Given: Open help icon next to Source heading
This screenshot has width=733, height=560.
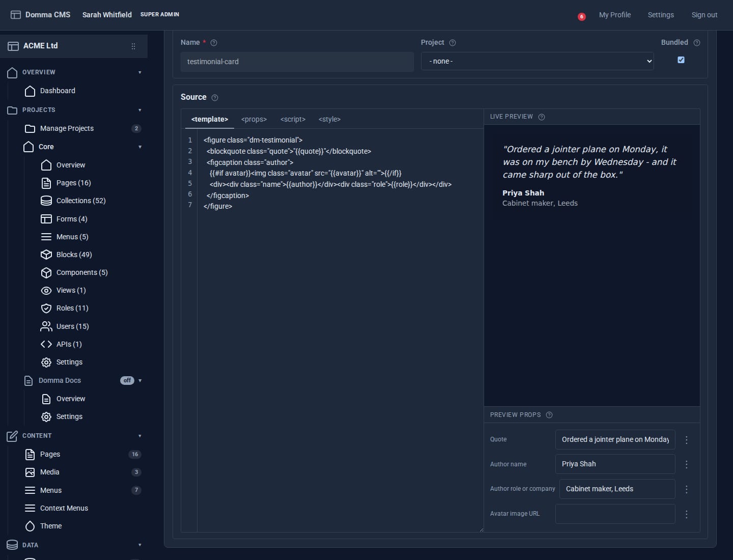Looking at the screenshot, I should pyautogui.click(x=215, y=98).
